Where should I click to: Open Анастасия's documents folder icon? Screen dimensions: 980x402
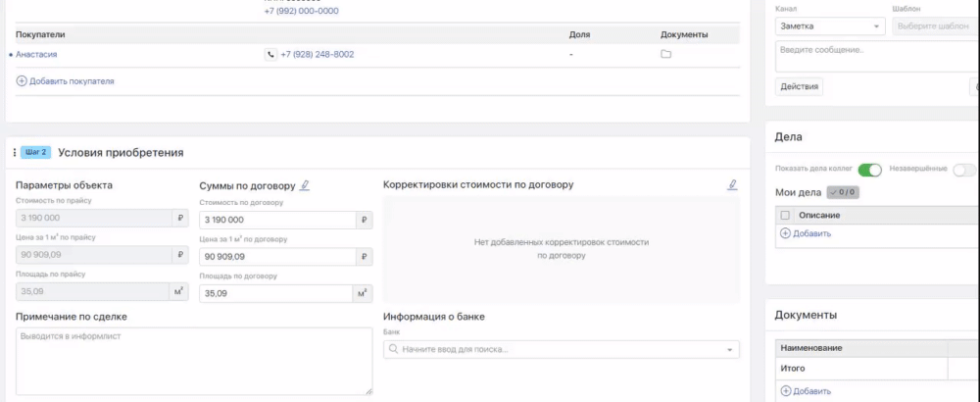click(665, 55)
